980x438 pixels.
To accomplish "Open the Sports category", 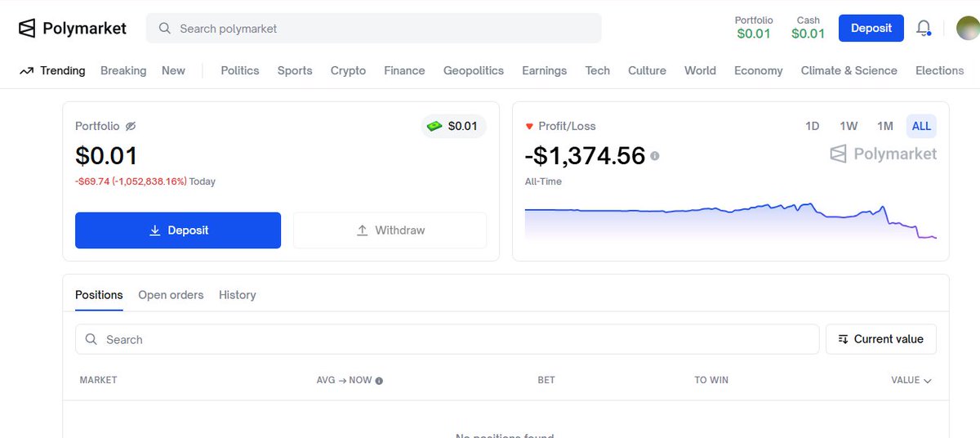I will 295,70.
